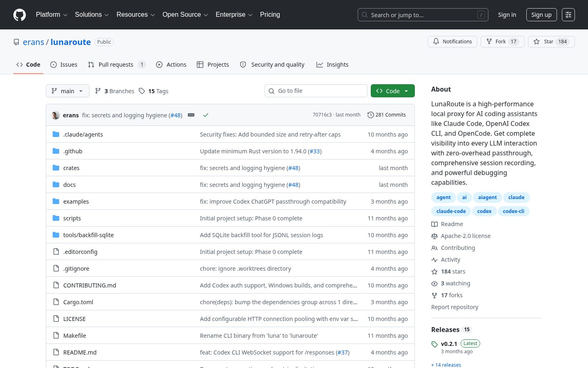
Task: Switch to the Actions tab
Action: (171, 65)
